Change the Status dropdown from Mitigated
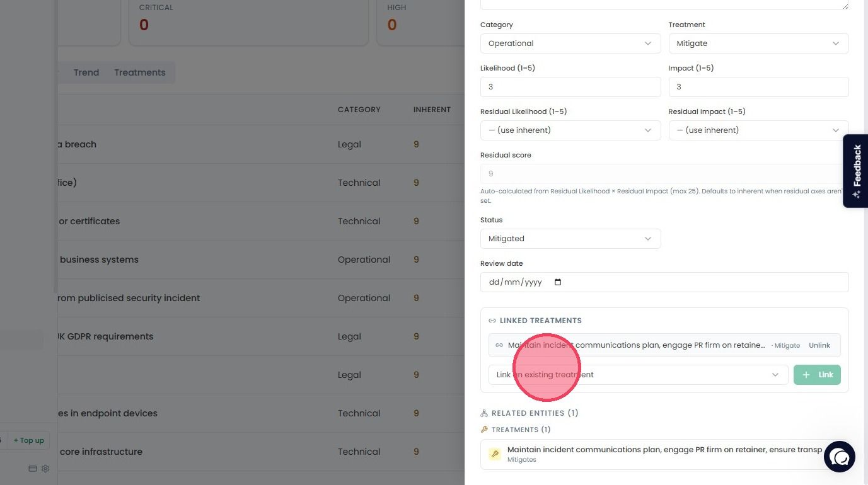The width and height of the screenshot is (868, 485). [570, 239]
